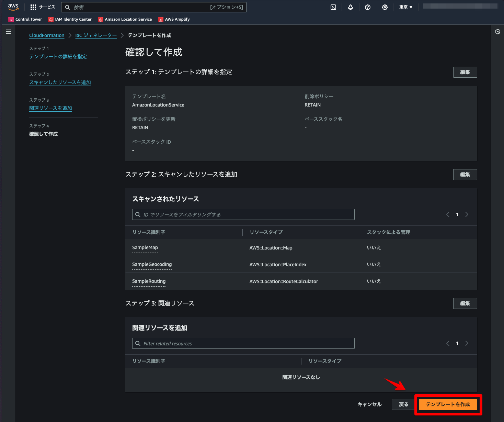Click the 戻る button
The width and height of the screenshot is (504, 422).
coord(403,404)
